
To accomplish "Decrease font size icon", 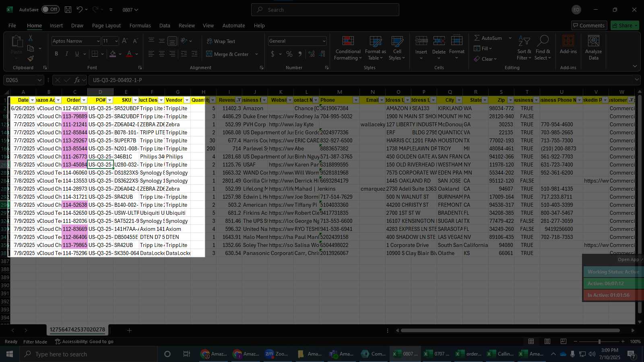I will (135, 41).
